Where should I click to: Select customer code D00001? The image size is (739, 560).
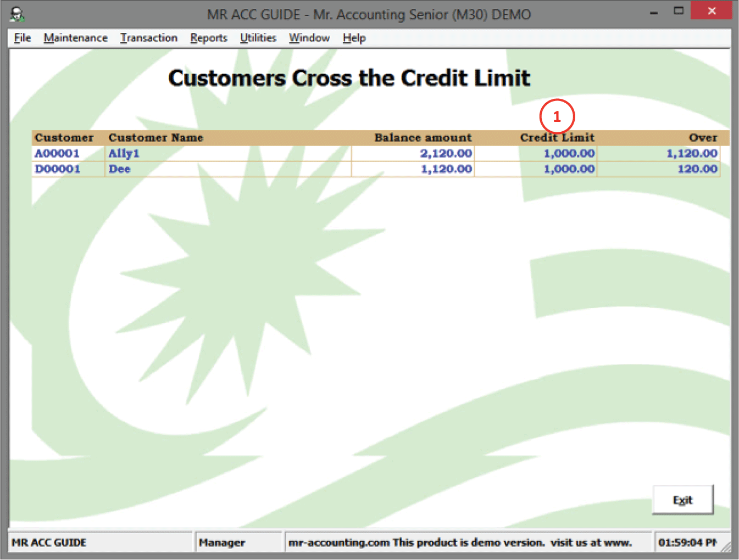[x=58, y=169]
